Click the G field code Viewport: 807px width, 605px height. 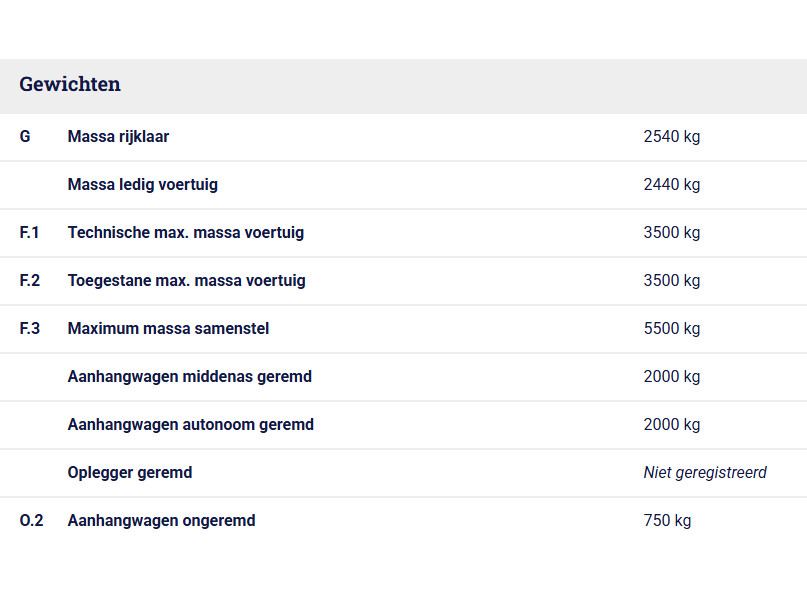25,137
